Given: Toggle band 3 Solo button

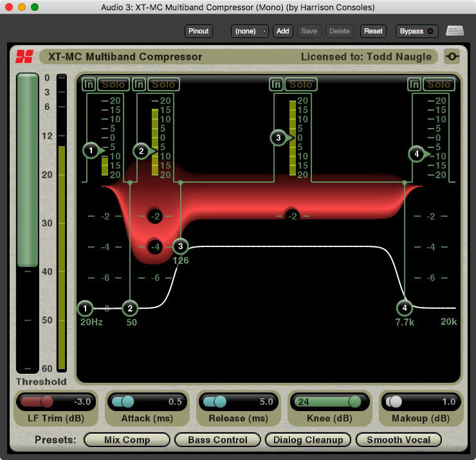Looking at the screenshot, I should [301, 84].
